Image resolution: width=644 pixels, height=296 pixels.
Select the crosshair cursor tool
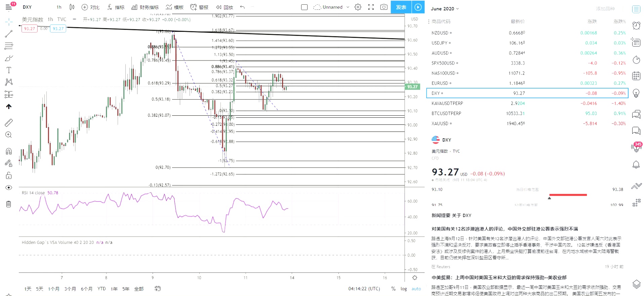[x=9, y=22]
